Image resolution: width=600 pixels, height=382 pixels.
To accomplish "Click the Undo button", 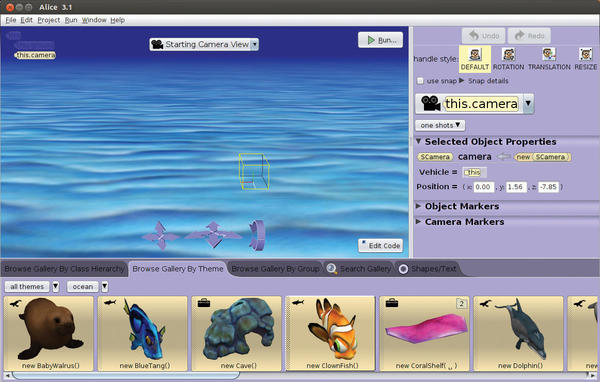I will (484, 36).
